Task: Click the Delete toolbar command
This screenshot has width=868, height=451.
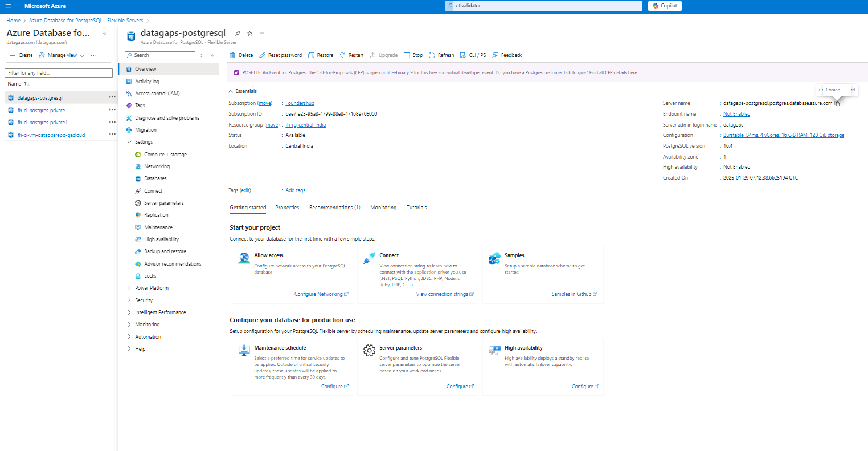Action: [241, 55]
